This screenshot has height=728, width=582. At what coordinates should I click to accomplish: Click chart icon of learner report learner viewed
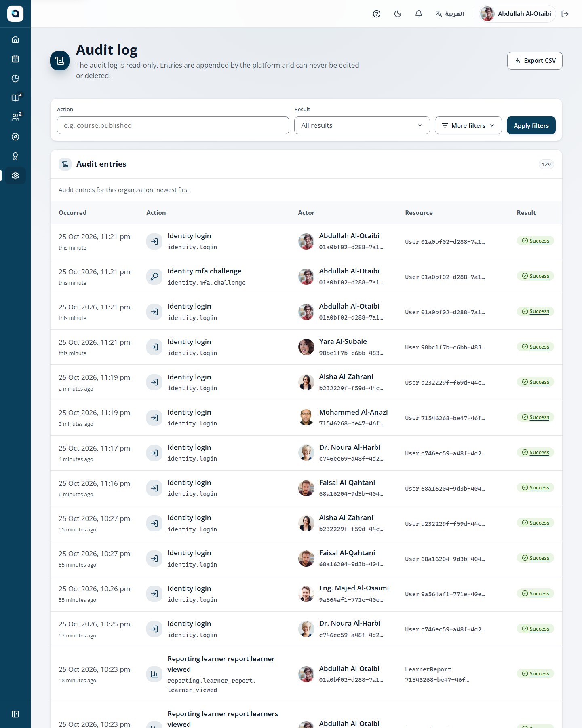(x=154, y=674)
